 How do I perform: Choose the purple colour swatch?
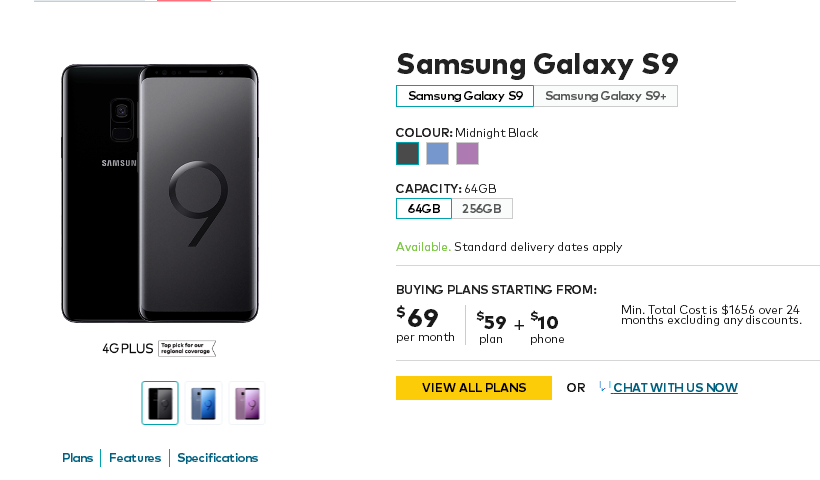coord(468,154)
